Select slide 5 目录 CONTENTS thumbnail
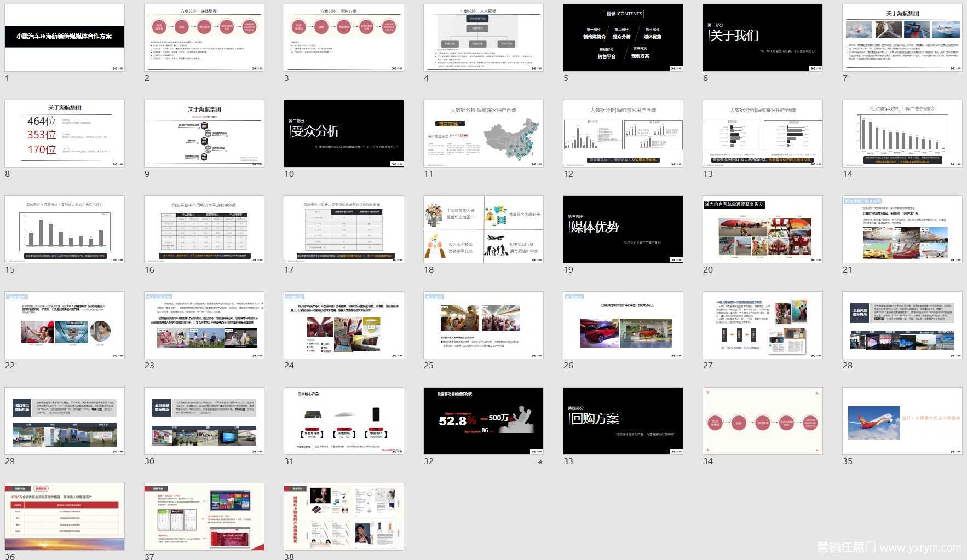The width and height of the screenshot is (967, 560). [x=623, y=38]
